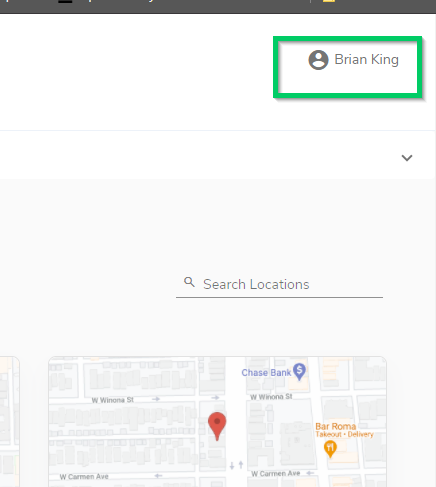Screen dimensions: 436x487
Task: Click the yellow icon in top dark bar
Action: pyautogui.click(x=329, y=1)
